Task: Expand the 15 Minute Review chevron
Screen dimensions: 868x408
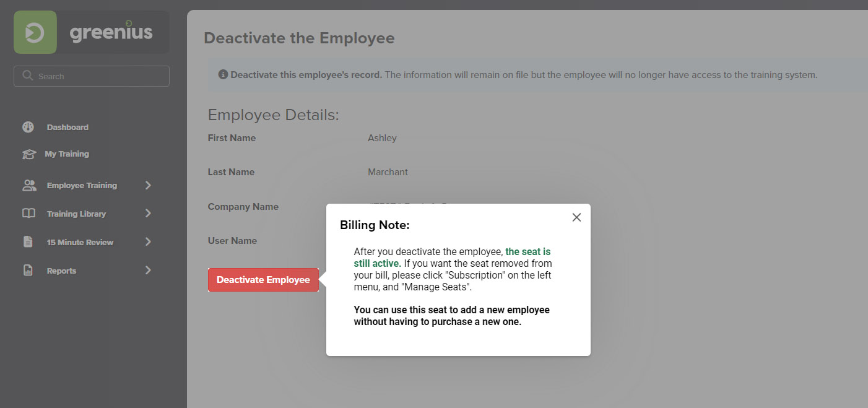Action: (x=148, y=242)
